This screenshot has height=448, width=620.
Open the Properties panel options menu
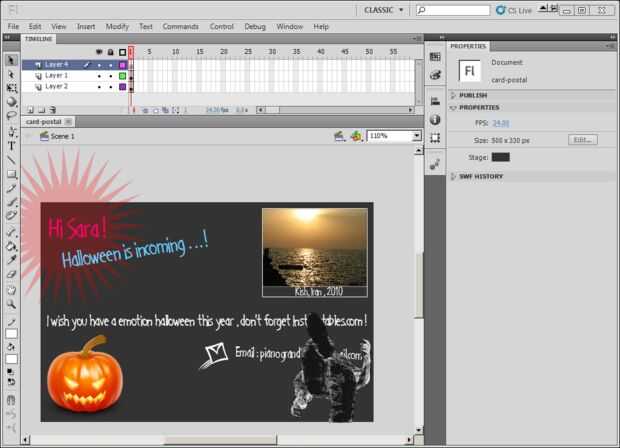click(x=611, y=47)
